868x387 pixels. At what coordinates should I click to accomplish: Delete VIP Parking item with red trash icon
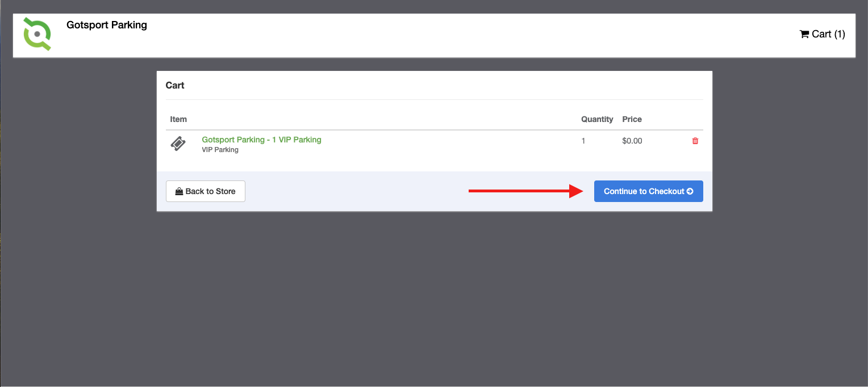(695, 141)
